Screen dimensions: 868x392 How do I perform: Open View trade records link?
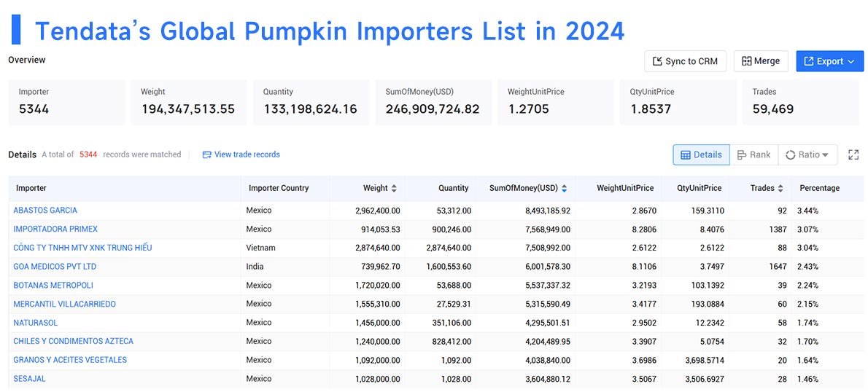[x=241, y=154]
